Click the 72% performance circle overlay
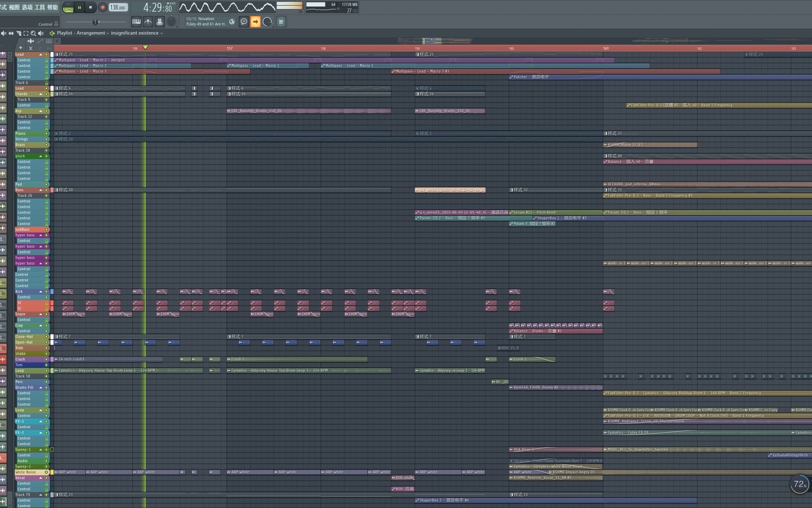812x508 pixels. (x=800, y=484)
